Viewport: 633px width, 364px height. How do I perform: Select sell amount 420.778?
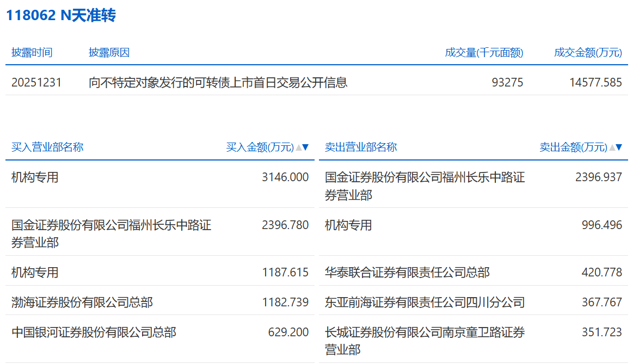[x=601, y=273]
